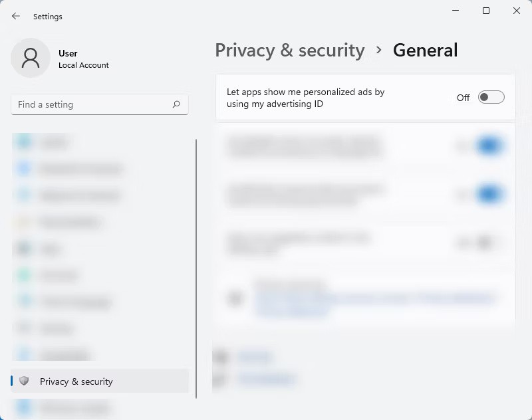Enable the personalized ads advertising ID toggle
This screenshot has height=420, width=532.
[x=491, y=97]
